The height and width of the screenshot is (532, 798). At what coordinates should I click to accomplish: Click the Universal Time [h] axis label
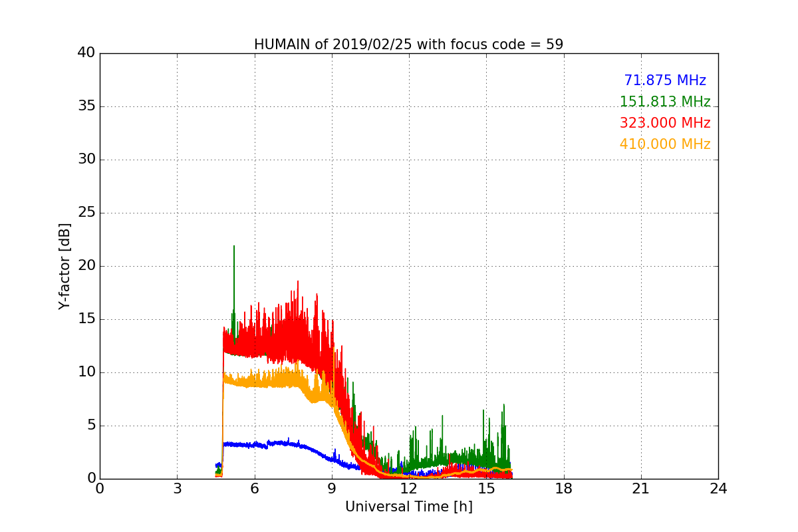[x=409, y=507]
